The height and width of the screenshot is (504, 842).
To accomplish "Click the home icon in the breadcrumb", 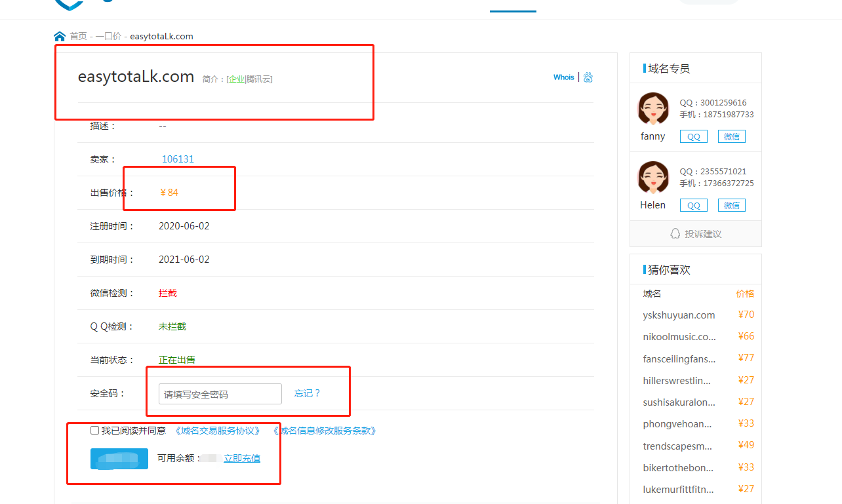I will point(60,36).
